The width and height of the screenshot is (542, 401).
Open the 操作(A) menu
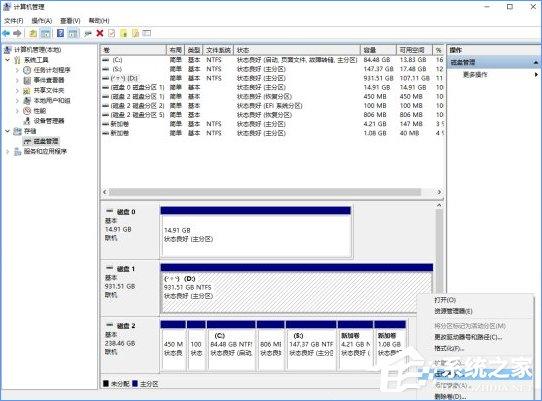coord(42,21)
